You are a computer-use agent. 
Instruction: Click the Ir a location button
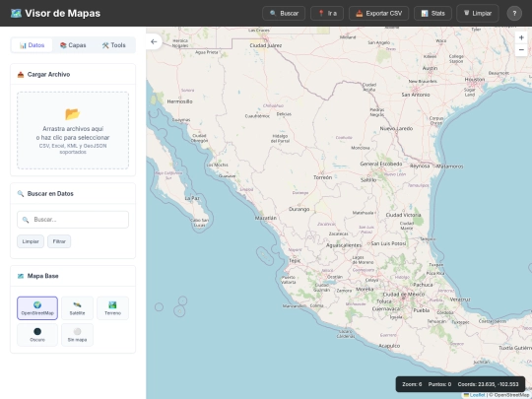pos(327,13)
